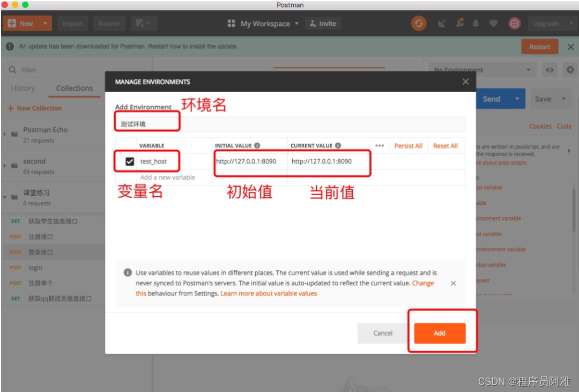Collapse the 课堂练习 collection arrow

click(5, 197)
